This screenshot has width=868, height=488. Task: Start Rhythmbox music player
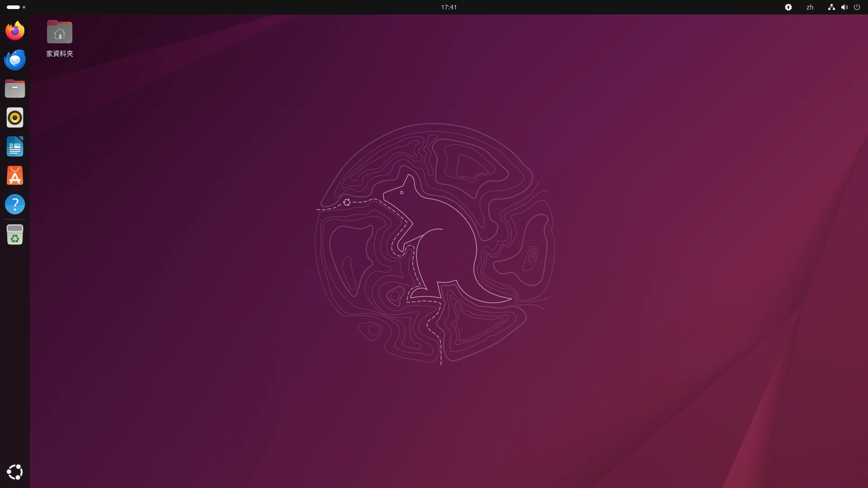(15, 117)
